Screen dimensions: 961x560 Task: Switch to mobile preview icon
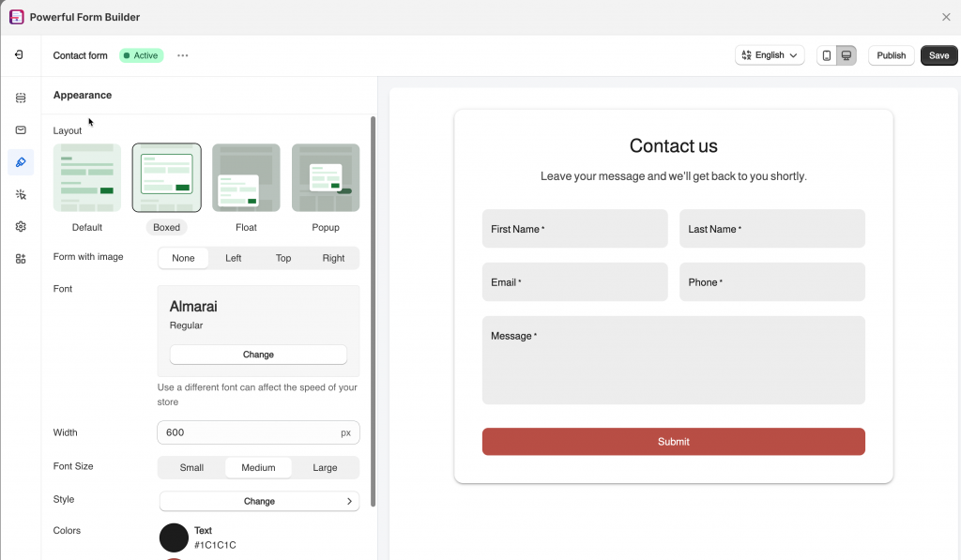(x=826, y=55)
